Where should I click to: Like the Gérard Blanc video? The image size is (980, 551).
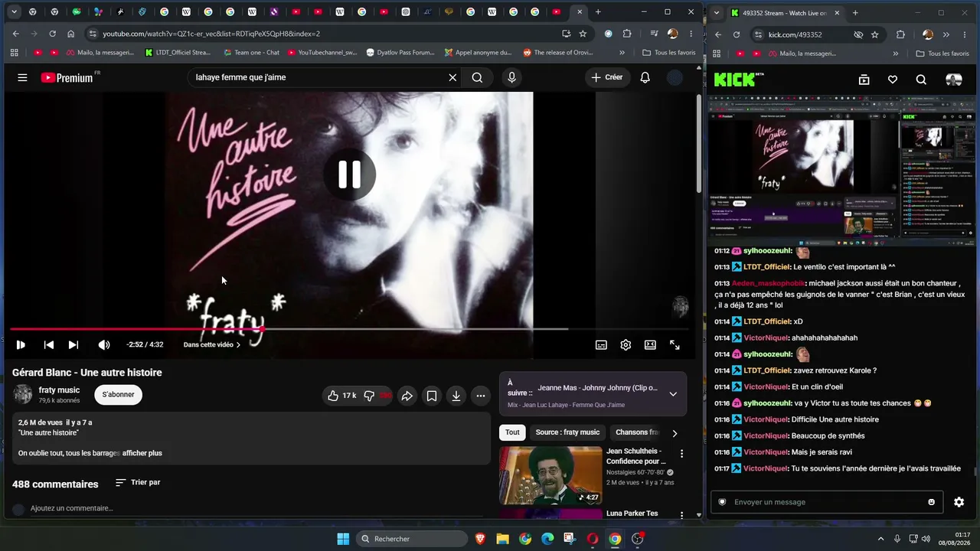(x=341, y=396)
